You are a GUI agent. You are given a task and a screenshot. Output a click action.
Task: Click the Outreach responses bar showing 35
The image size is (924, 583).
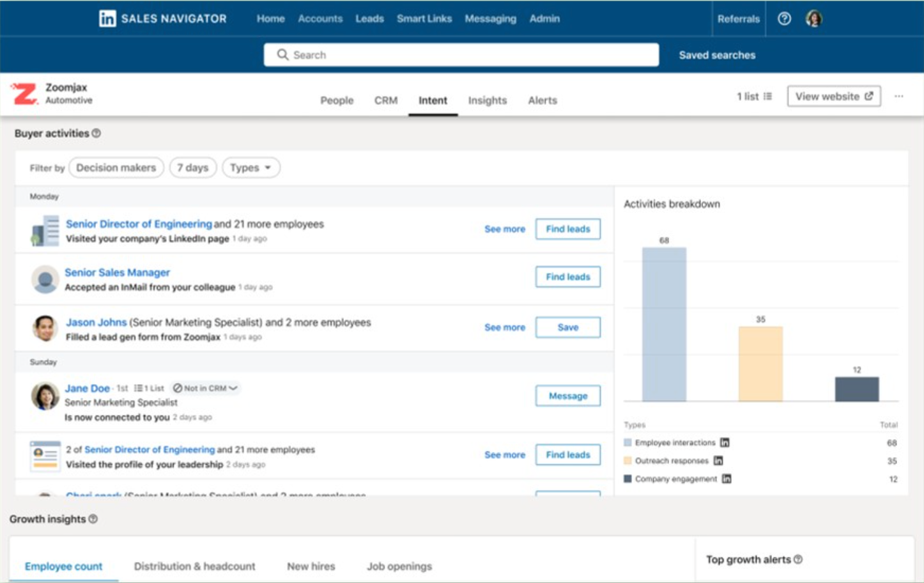[760, 364]
